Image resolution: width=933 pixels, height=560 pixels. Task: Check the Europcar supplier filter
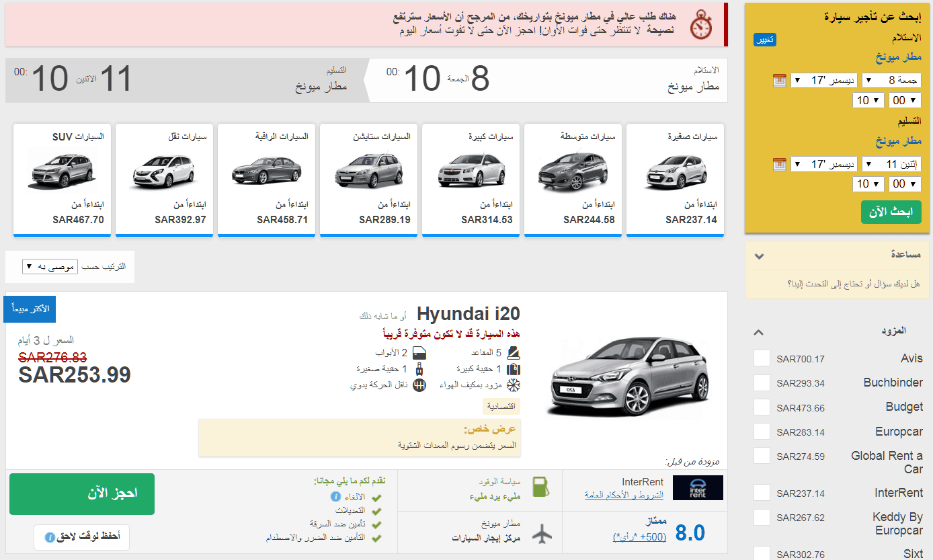[x=762, y=432]
